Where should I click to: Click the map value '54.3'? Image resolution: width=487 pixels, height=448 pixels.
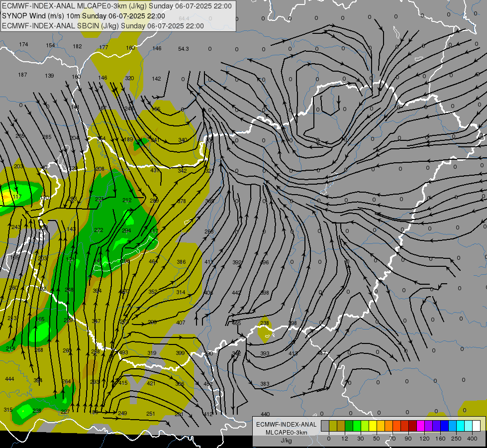coord(183,49)
